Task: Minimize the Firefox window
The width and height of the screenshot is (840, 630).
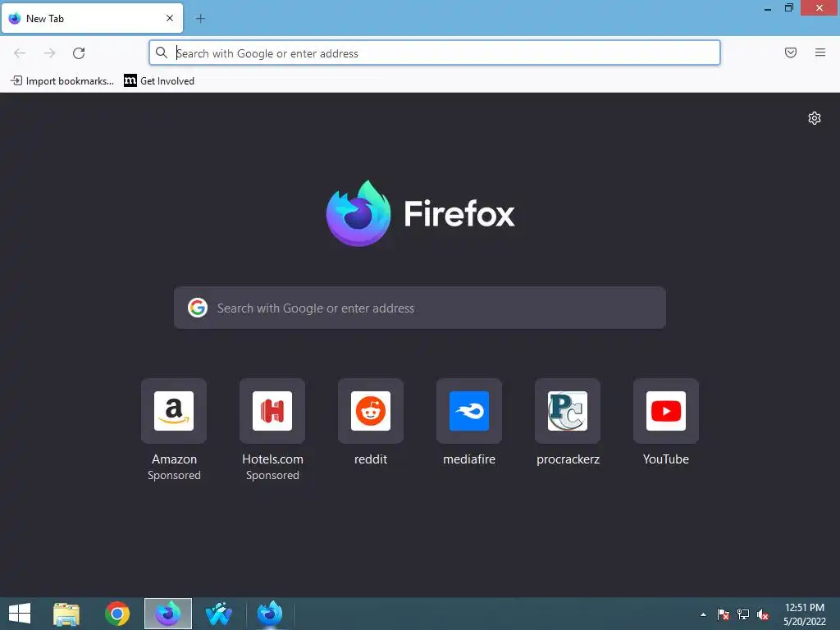Action: [x=767, y=8]
